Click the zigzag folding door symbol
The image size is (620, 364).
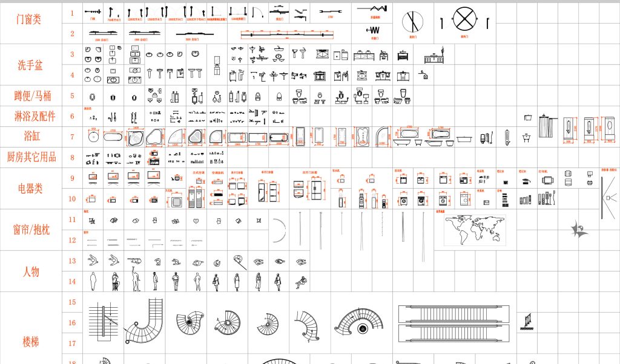[374, 10]
